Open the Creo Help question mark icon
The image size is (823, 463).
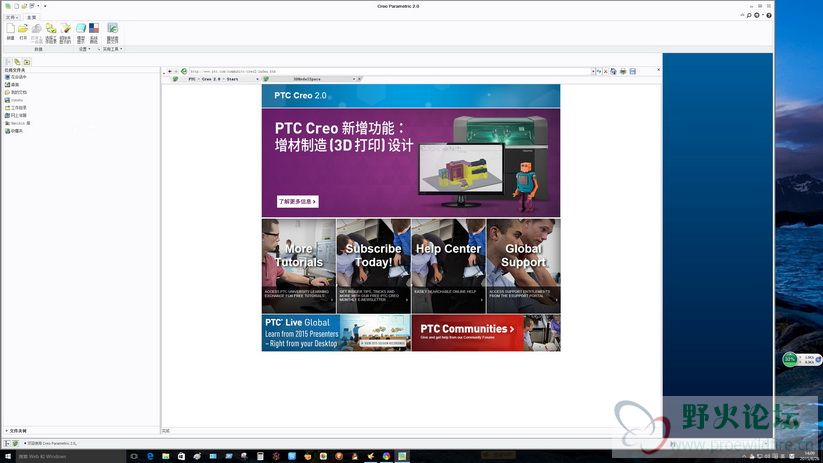[x=768, y=15]
